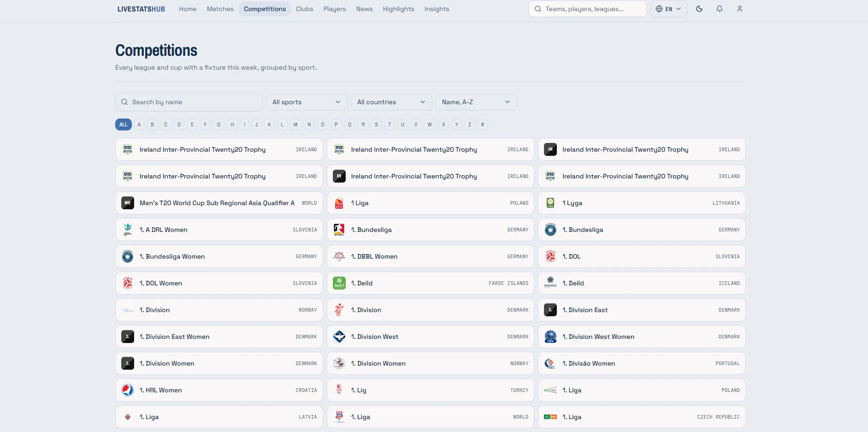Filter competitions by the # symbol
This screenshot has height=432, width=868.
[x=483, y=124]
